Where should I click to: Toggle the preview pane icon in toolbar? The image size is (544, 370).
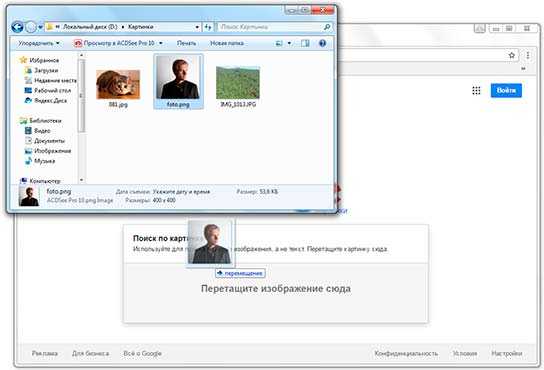pos(305,43)
